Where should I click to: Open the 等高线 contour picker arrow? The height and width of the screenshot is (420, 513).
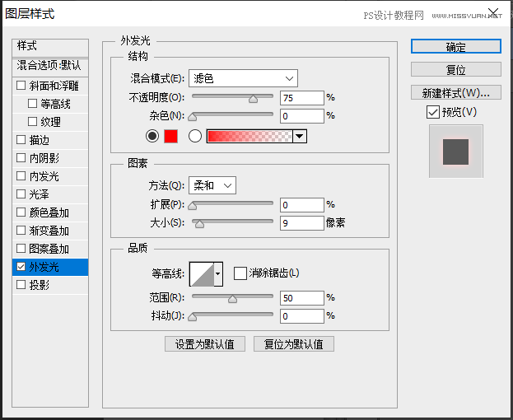point(218,273)
